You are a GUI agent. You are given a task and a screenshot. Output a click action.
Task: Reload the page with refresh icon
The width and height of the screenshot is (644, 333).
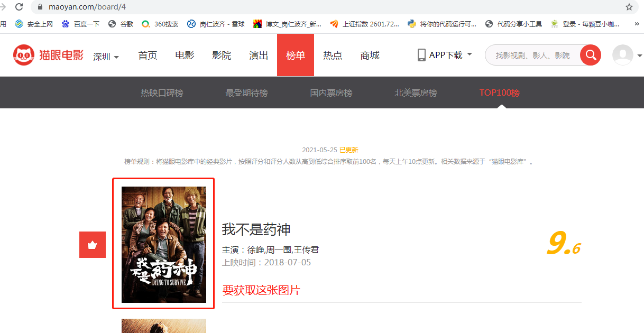point(19,7)
